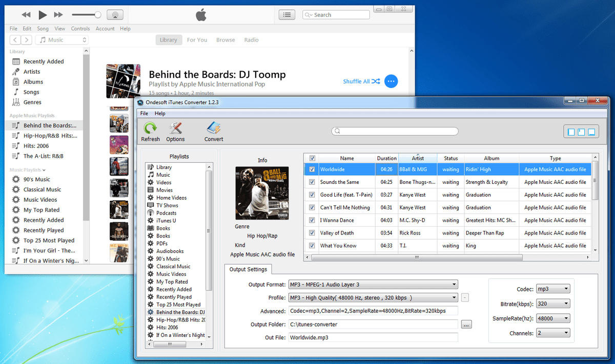Select the 90's Music smart playlist gear icon
Image resolution: width=615 pixels, height=364 pixels.
(x=16, y=179)
